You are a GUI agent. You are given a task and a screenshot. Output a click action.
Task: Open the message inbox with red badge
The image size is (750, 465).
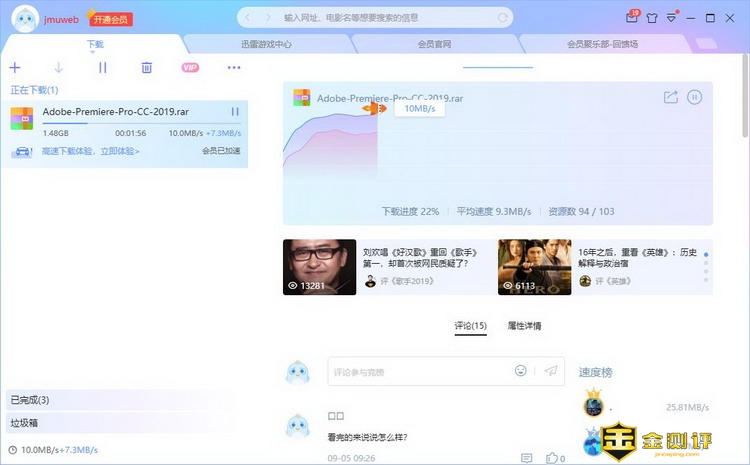[631, 17]
